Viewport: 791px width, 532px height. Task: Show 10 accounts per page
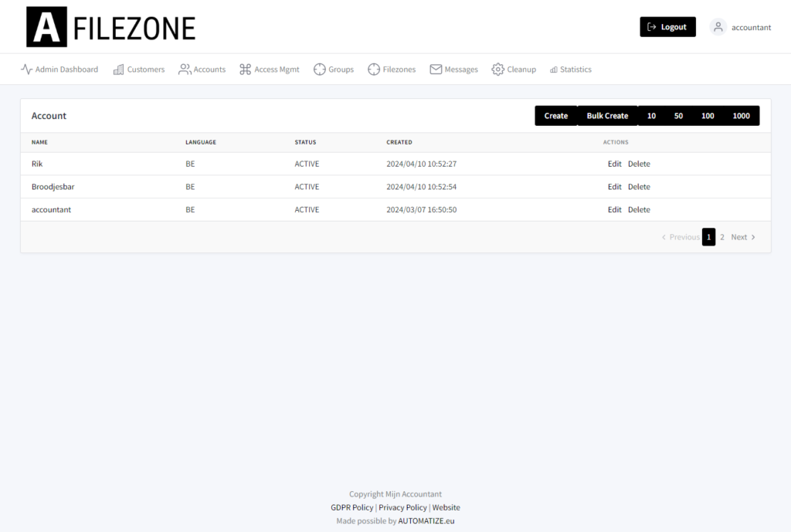tap(651, 116)
